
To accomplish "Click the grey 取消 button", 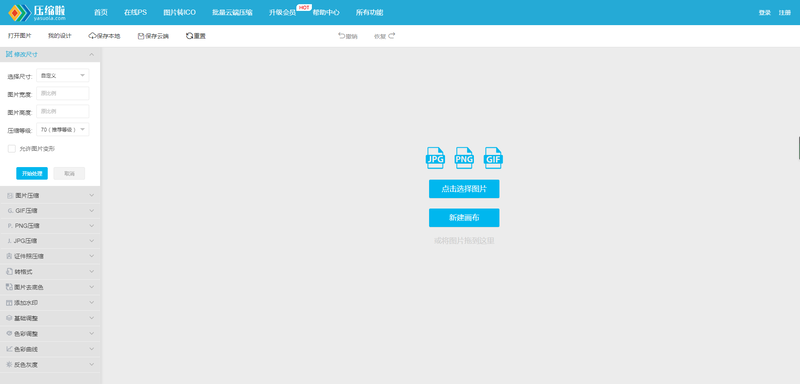I will [69, 173].
